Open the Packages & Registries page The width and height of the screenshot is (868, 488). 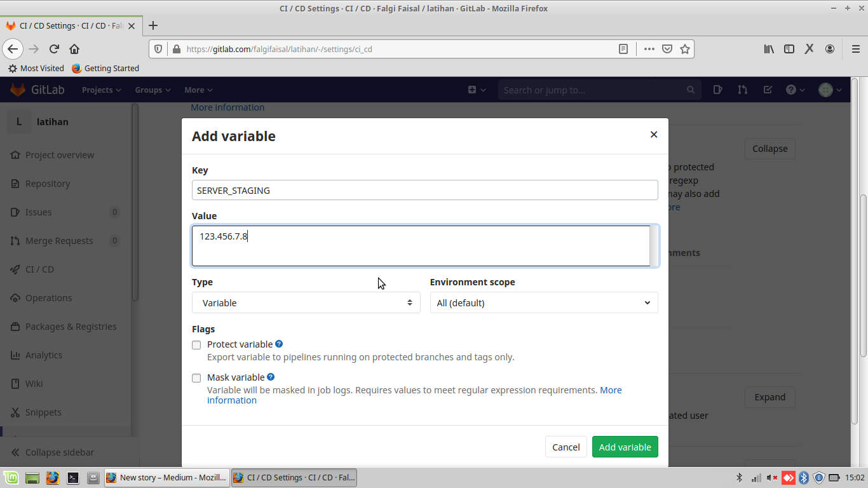coord(70,326)
